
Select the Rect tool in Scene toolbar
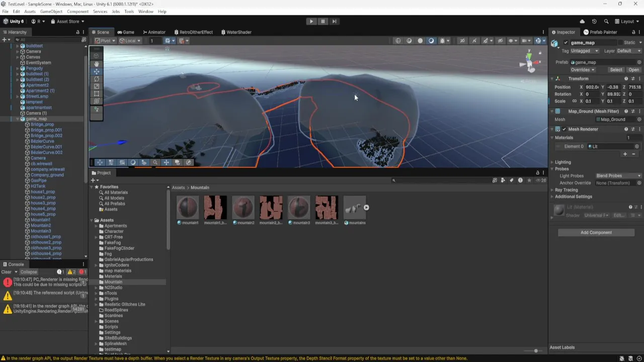(97, 94)
